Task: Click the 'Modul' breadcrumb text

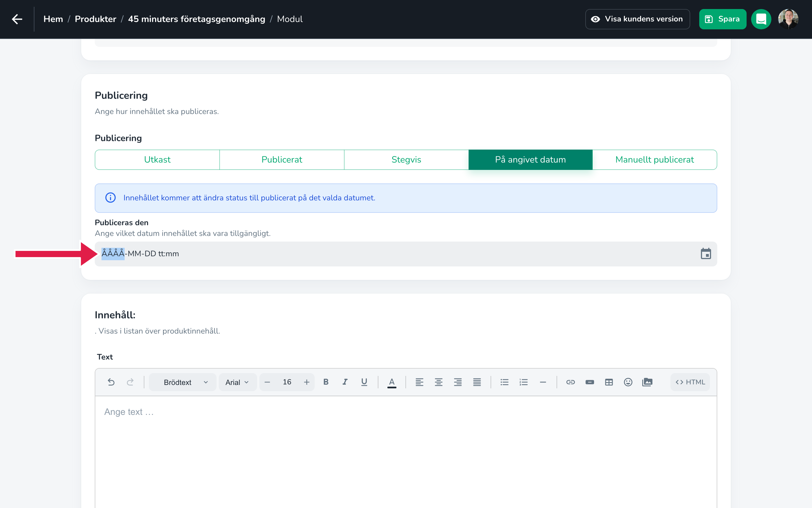Action: 290,19
